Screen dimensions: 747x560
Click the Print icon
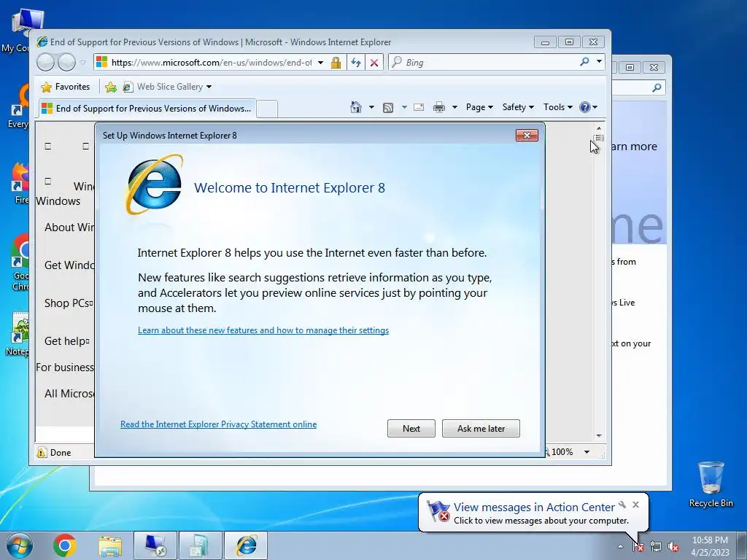[x=438, y=108]
